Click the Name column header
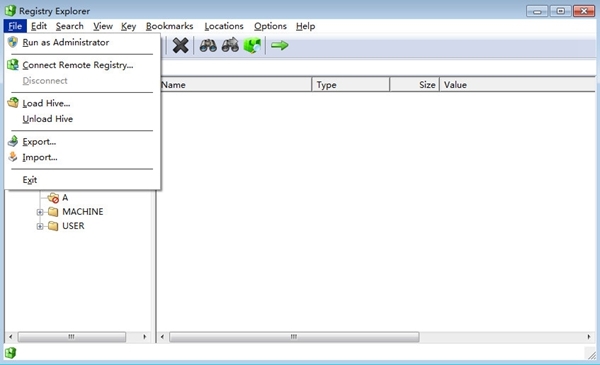600x365 pixels. tap(235, 85)
